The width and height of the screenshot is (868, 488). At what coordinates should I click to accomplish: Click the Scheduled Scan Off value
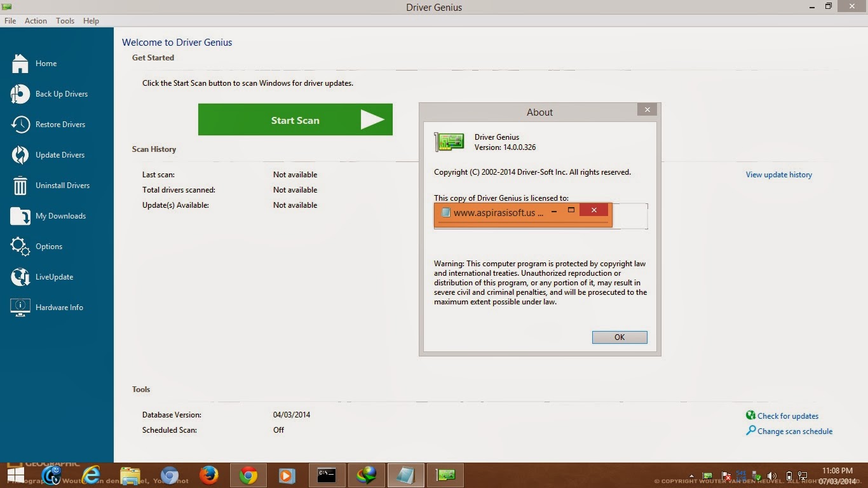coord(278,430)
